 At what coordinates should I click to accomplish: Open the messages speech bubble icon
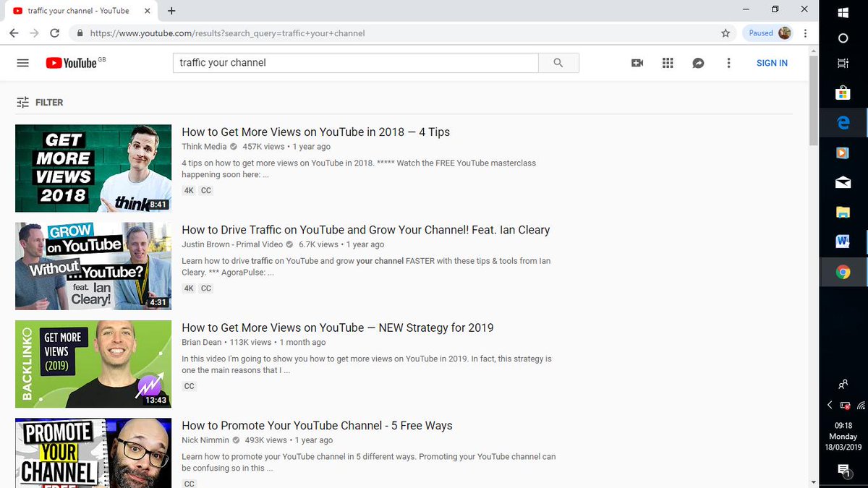click(x=698, y=63)
